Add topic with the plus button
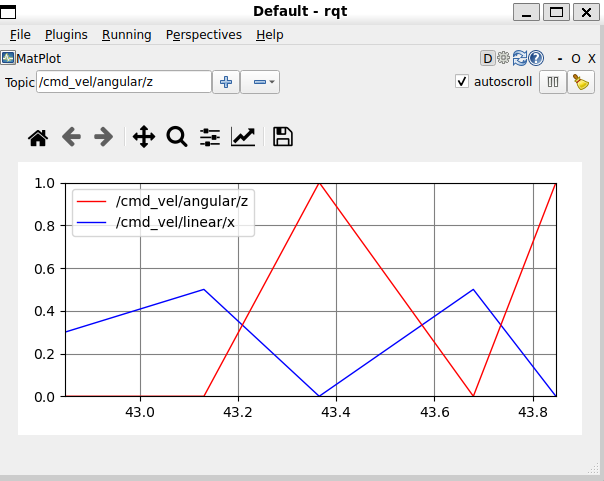604x481 pixels. 226,82
